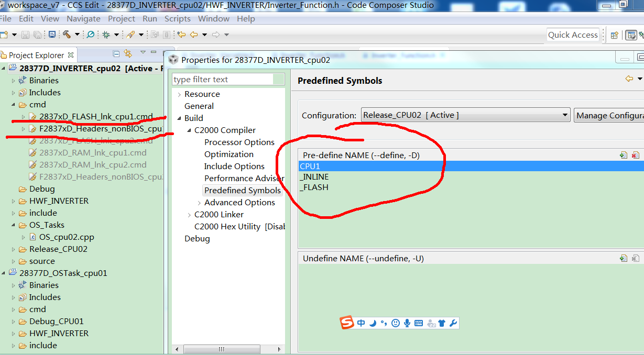Click the Collapse All icon in Project Explorer
Screen dimensions: 644x355
click(x=116, y=53)
